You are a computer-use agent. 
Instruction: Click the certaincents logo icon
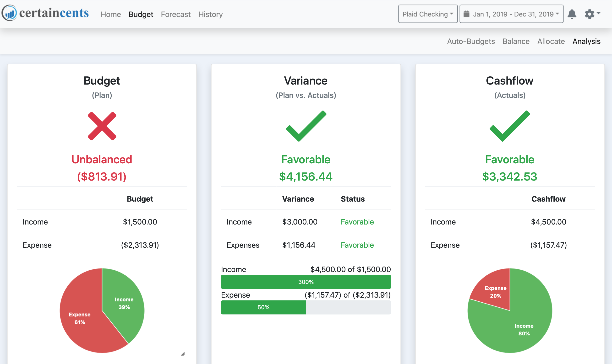coord(9,13)
